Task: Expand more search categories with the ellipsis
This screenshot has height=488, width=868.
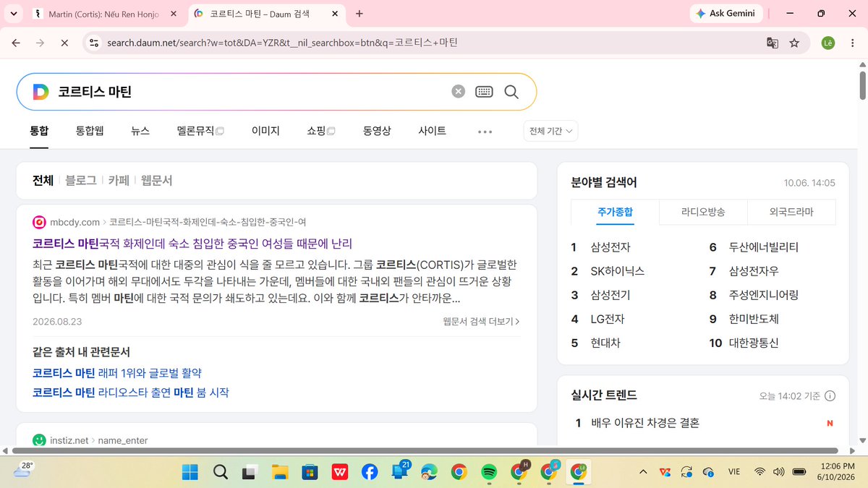Action: point(485,132)
